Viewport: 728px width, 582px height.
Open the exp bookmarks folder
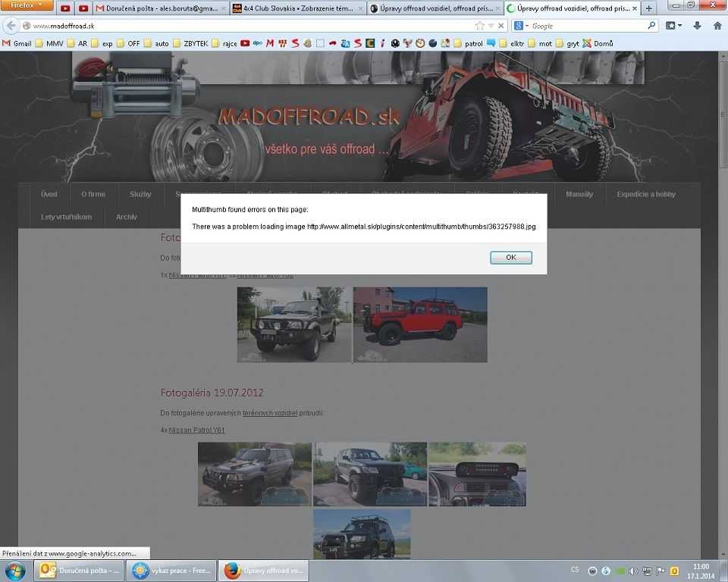[102, 44]
